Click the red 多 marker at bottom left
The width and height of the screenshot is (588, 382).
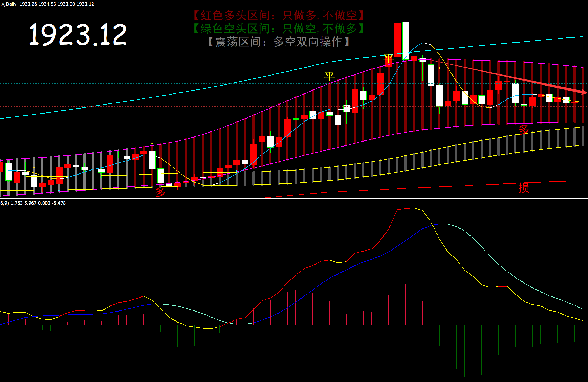161,191
